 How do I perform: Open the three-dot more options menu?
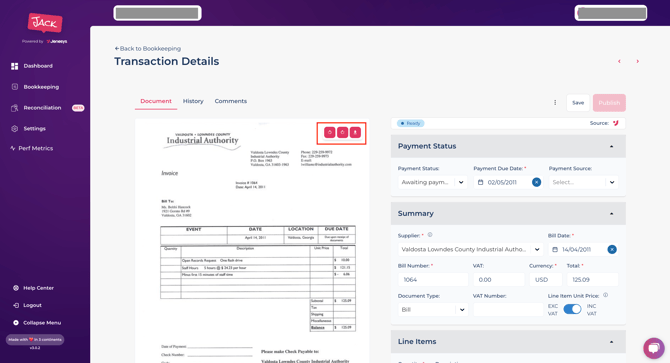tap(555, 102)
